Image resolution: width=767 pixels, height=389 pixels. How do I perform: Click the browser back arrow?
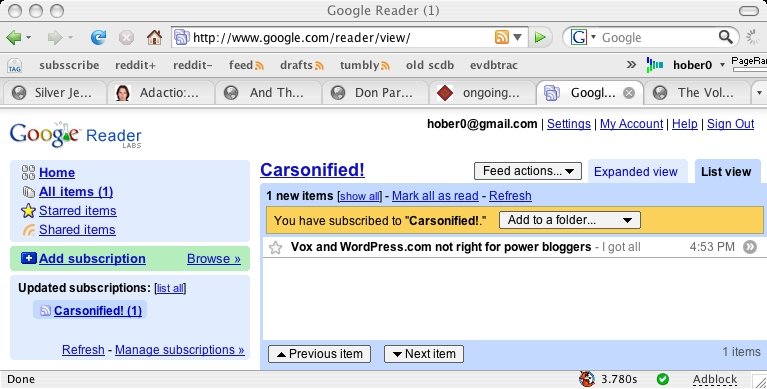click(14, 37)
